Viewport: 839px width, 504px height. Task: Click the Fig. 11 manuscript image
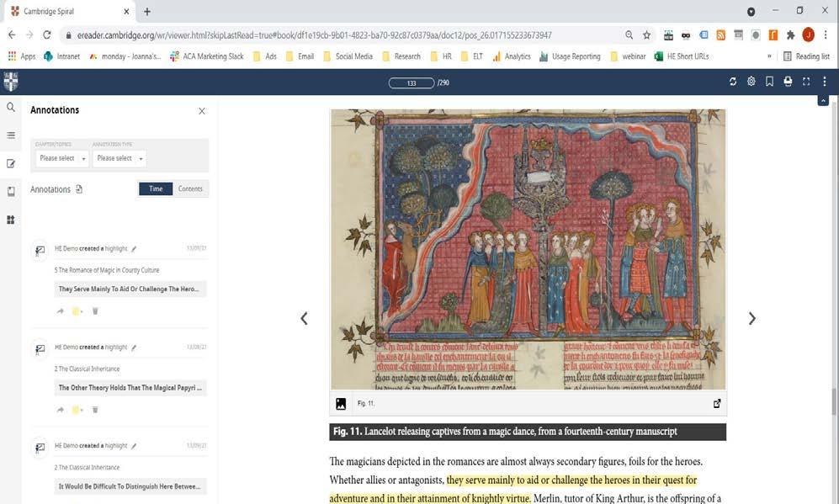(528, 249)
